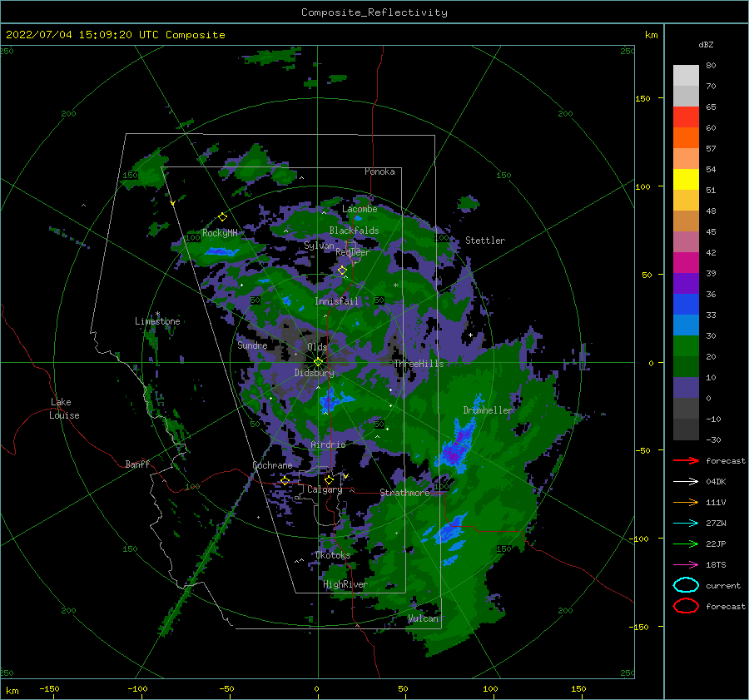Click the cyan current ellipse icon
The width and height of the screenshot is (749, 700).
point(686,585)
